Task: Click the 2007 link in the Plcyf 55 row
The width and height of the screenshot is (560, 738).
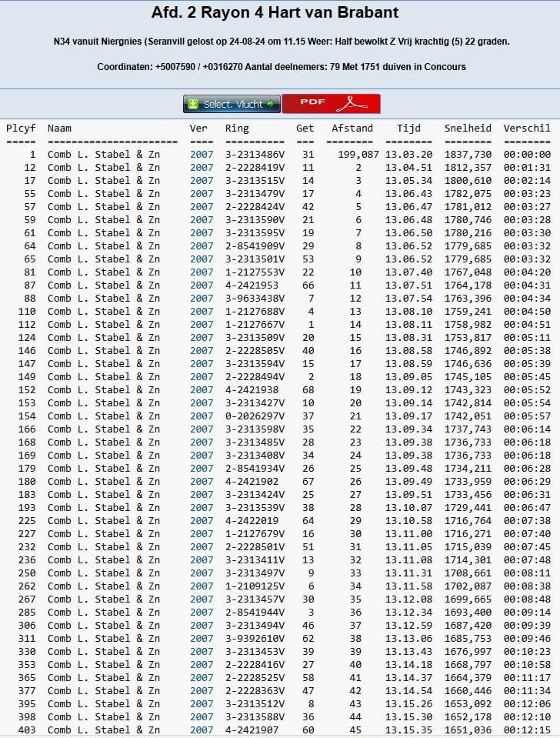Action: pos(202,194)
